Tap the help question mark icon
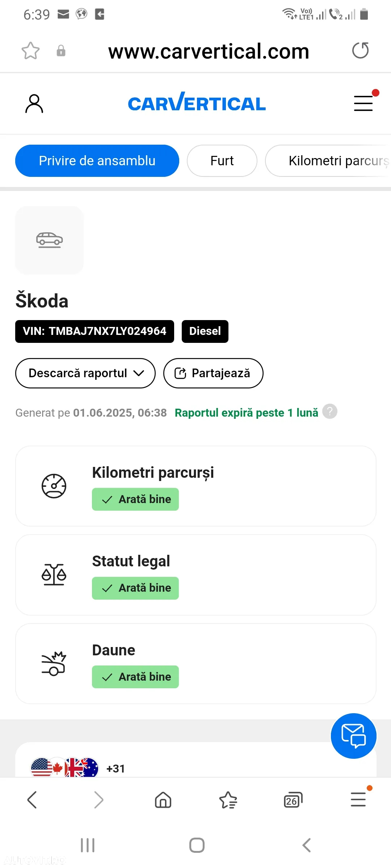This screenshot has height=868, width=391. click(330, 411)
